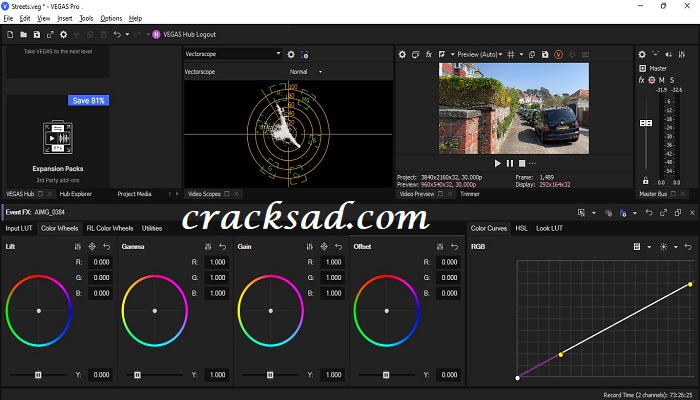Switch to the RL Color Wheels tab
The width and height of the screenshot is (700, 400).
[x=110, y=228]
